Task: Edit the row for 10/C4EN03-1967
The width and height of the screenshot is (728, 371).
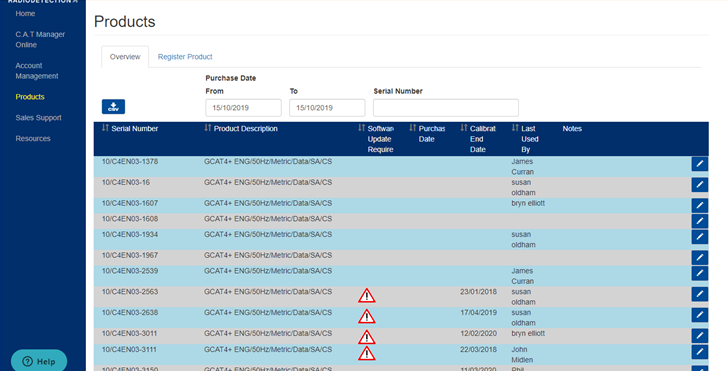Action: point(699,258)
